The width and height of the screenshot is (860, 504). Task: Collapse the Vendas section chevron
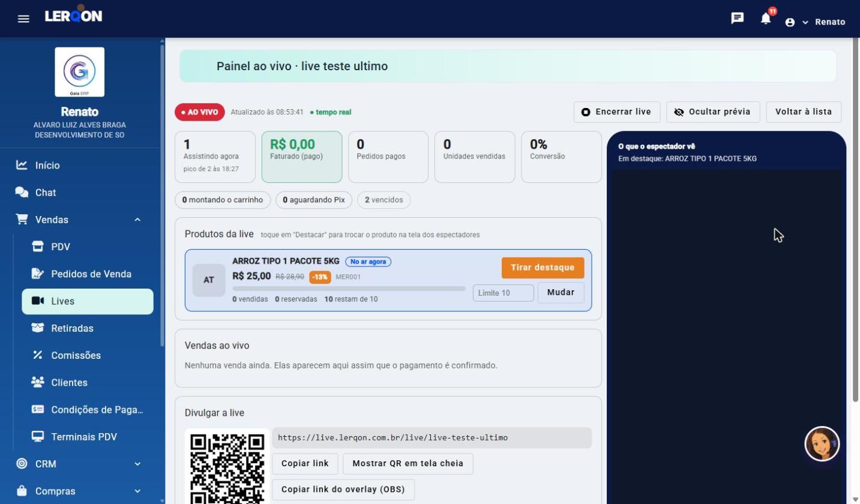137,220
